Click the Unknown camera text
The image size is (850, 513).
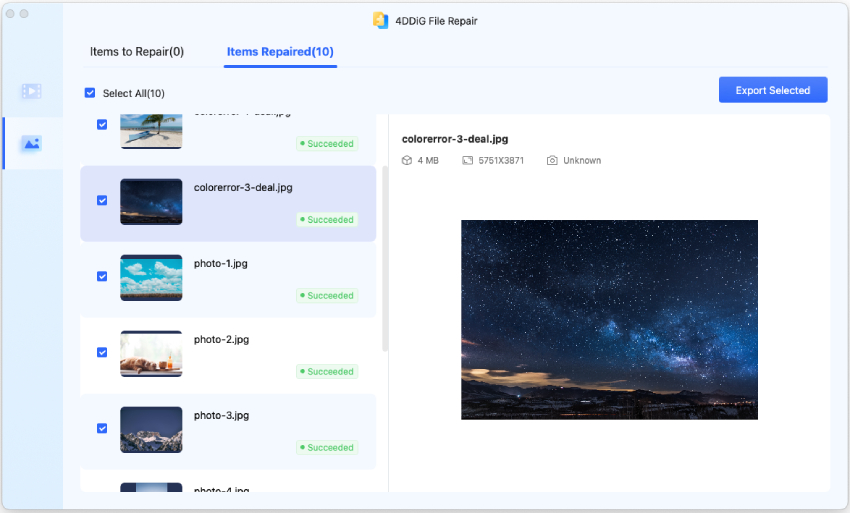click(582, 161)
